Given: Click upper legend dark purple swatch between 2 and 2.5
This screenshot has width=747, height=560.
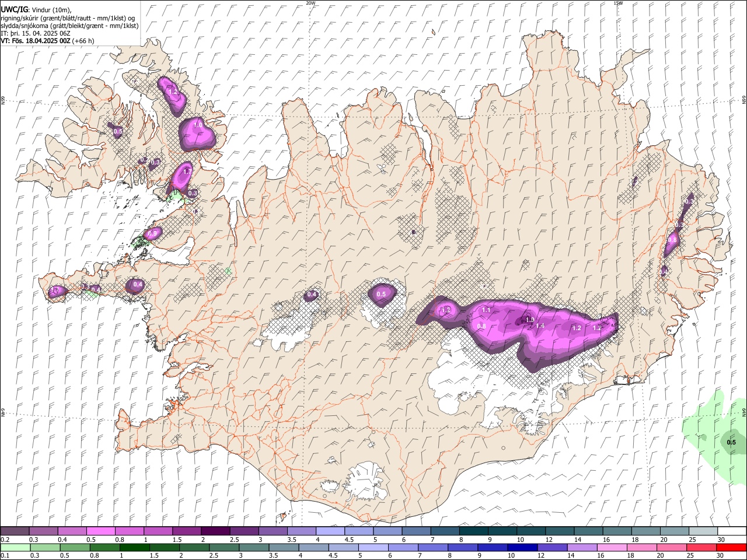Looking at the screenshot, I should (215, 531).
